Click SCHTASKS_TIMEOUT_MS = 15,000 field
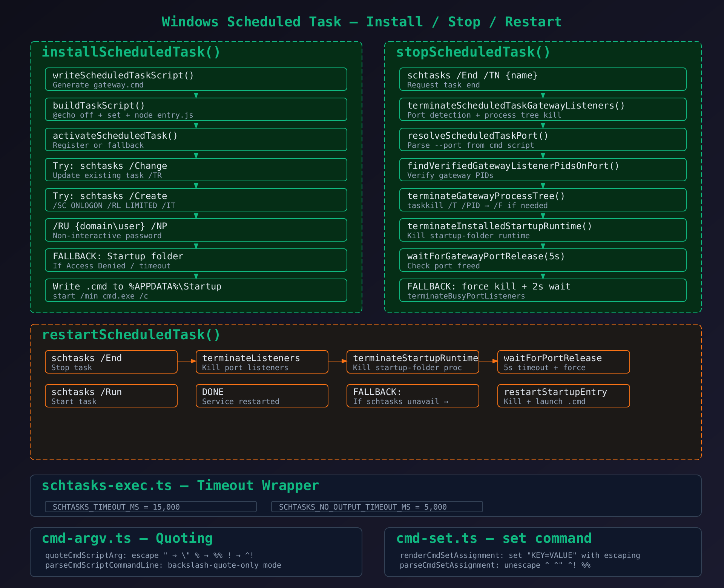This screenshot has height=588, width=724. 150,507
